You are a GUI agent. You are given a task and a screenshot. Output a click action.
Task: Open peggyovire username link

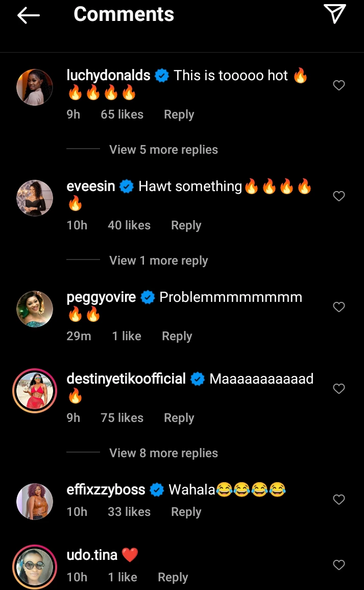(101, 297)
